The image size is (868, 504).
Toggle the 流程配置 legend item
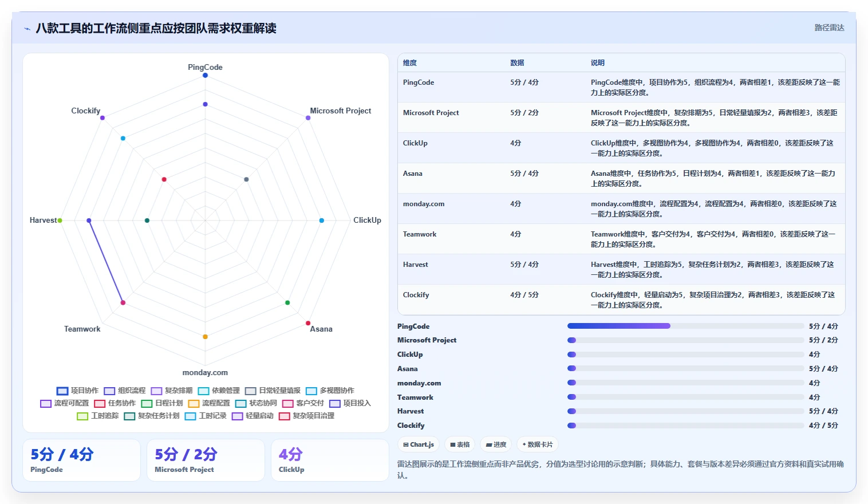(x=209, y=403)
